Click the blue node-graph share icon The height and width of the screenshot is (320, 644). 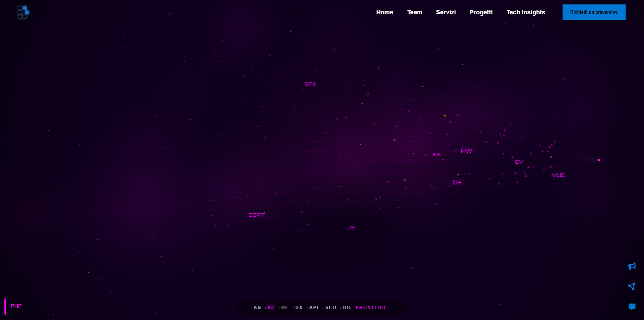click(632, 286)
